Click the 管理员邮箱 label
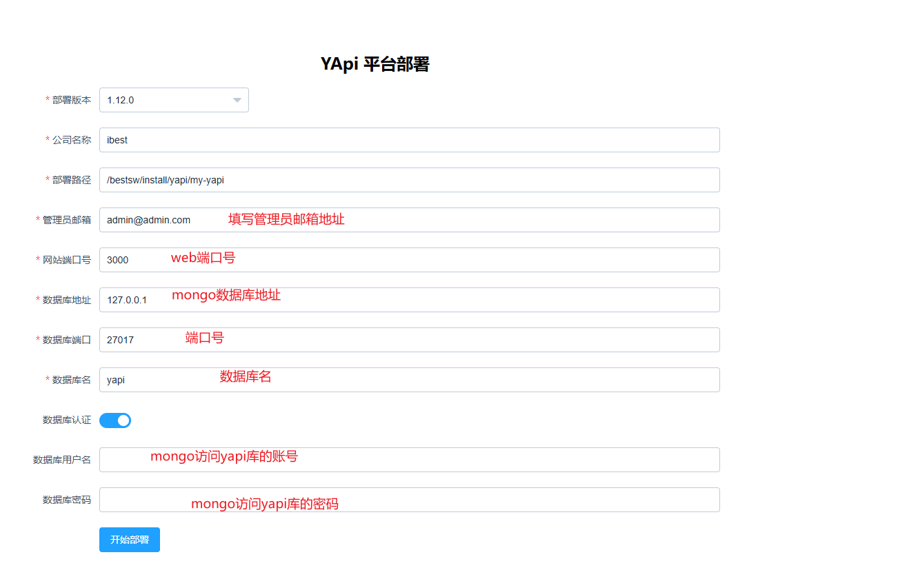The height and width of the screenshot is (588, 907). click(67, 220)
